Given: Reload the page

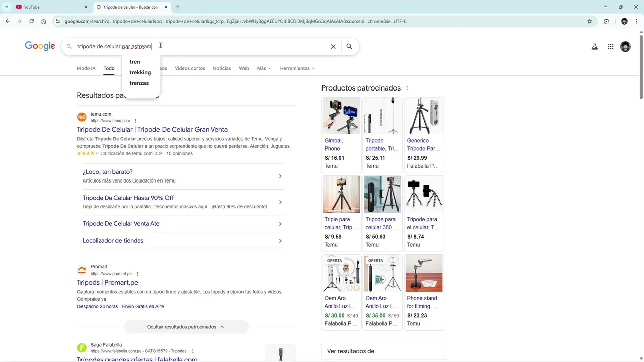Looking at the screenshot, I should [x=31, y=21].
